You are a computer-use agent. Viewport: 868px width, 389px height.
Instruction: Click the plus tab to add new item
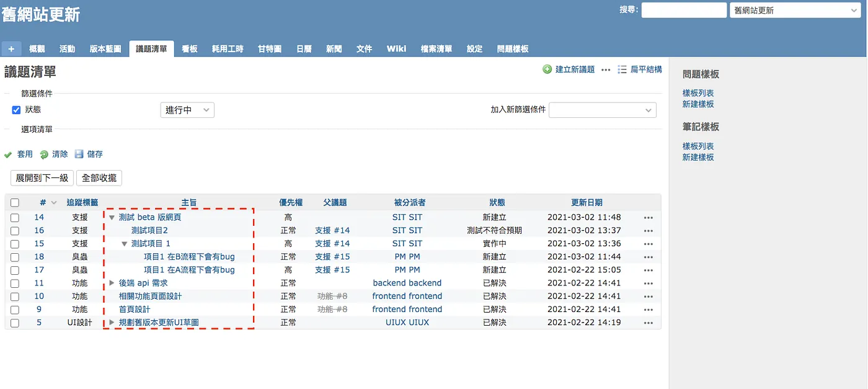[11, 49]
